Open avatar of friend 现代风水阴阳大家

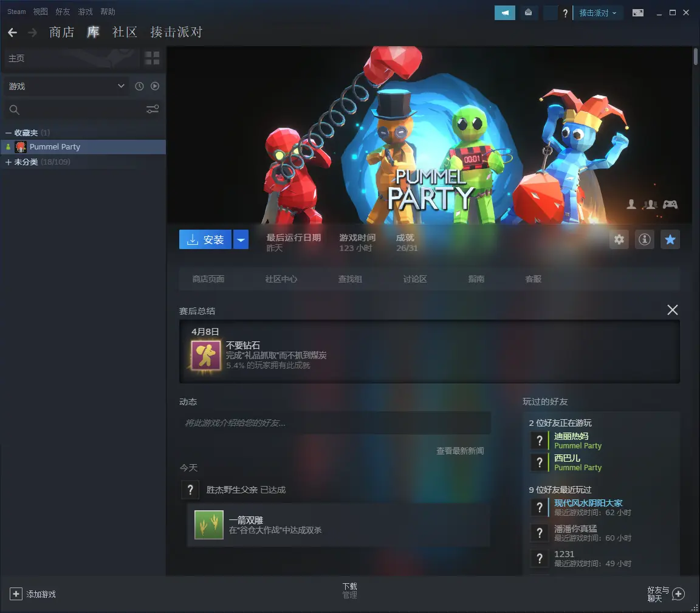[x=540, y=508]
